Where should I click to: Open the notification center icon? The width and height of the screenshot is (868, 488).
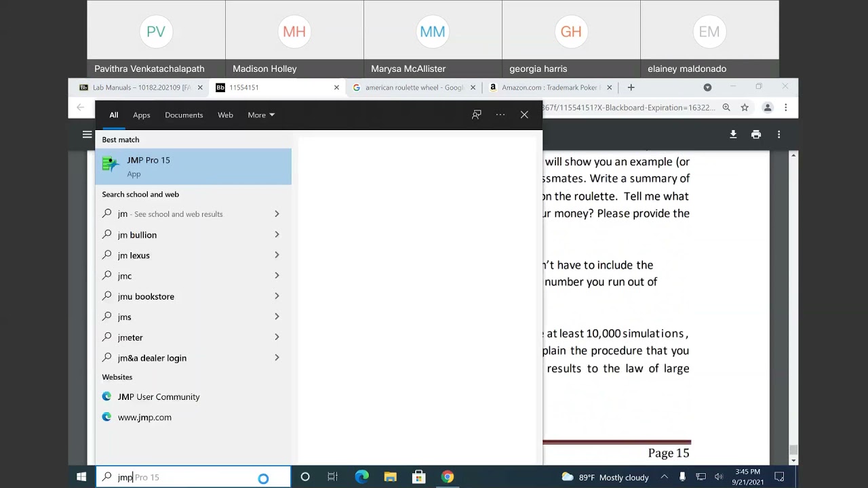pyautogui.click(x=780, y=477)
